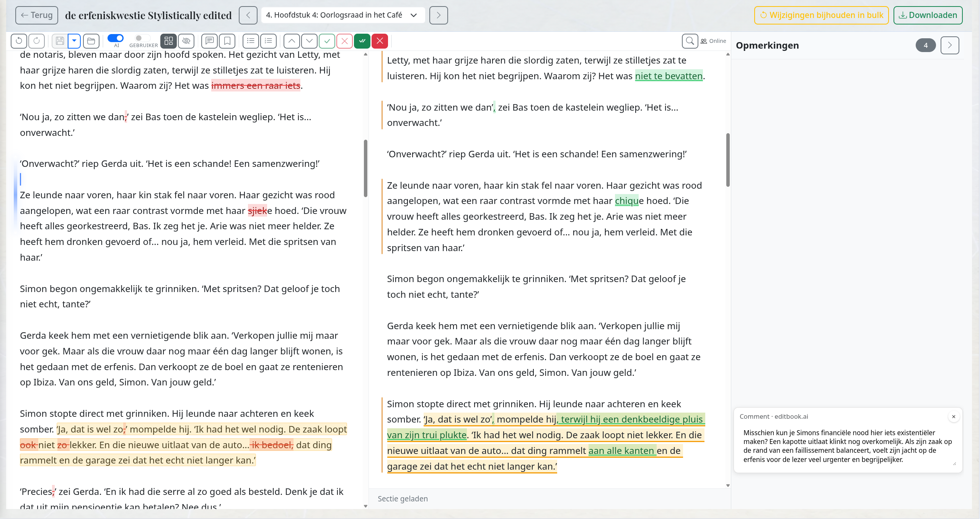
Task: Click the comment speech bubble icon
Action: (209, 41)
